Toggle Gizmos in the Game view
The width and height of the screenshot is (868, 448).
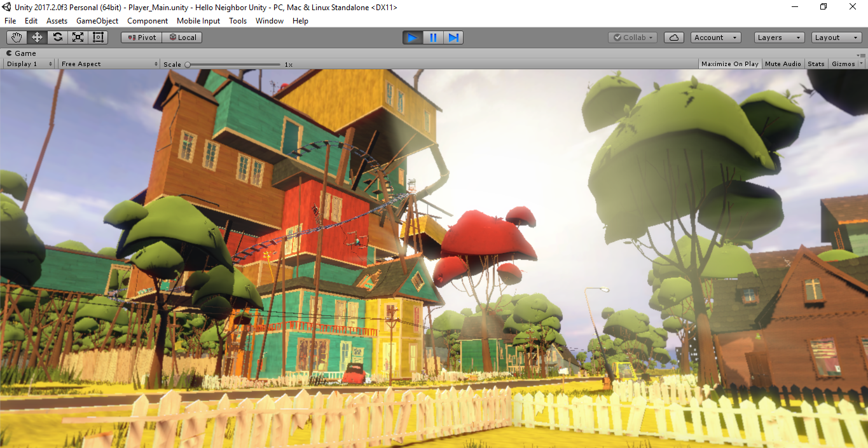coord(843,64)
